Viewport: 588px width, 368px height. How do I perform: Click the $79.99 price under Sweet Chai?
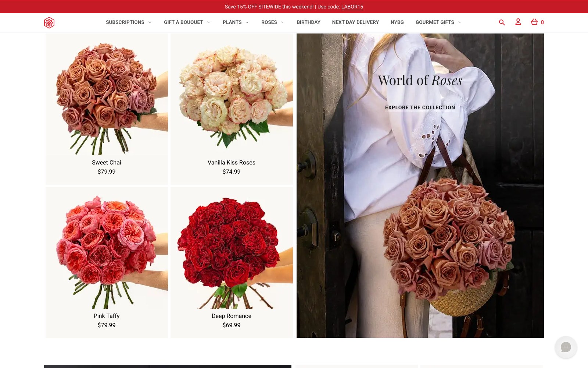pos(107,172)
